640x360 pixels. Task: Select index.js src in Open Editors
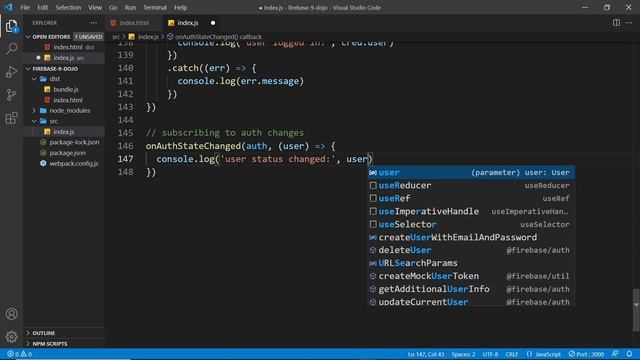[63, 58]
